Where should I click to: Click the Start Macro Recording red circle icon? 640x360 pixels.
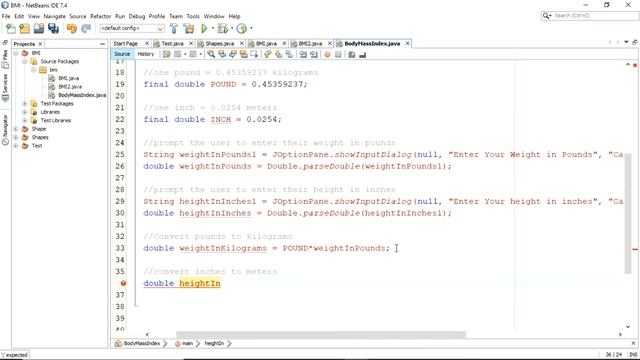[327, 54]
